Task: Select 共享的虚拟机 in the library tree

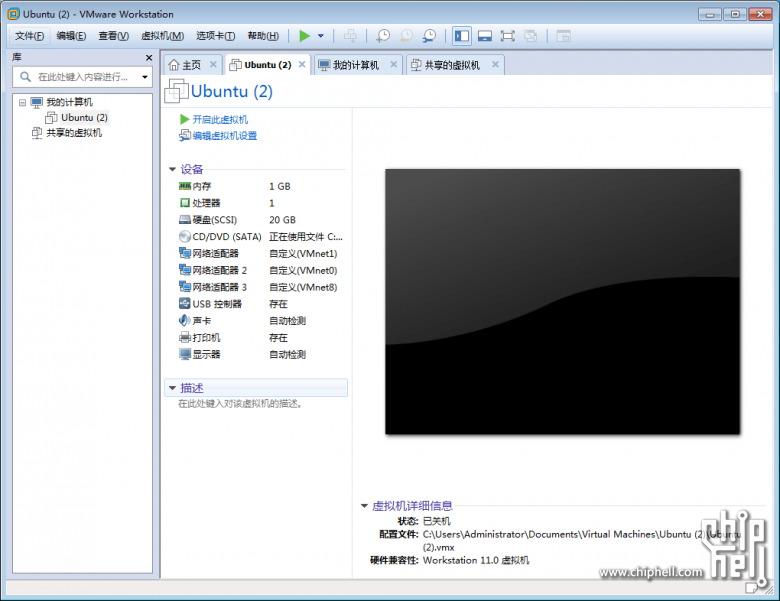Action: click(74, 133)
